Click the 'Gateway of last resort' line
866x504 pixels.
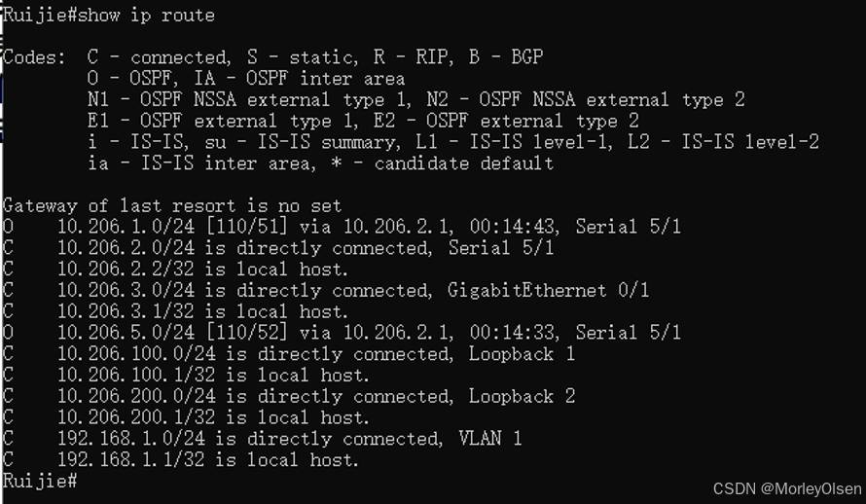[x=172, y=205]
